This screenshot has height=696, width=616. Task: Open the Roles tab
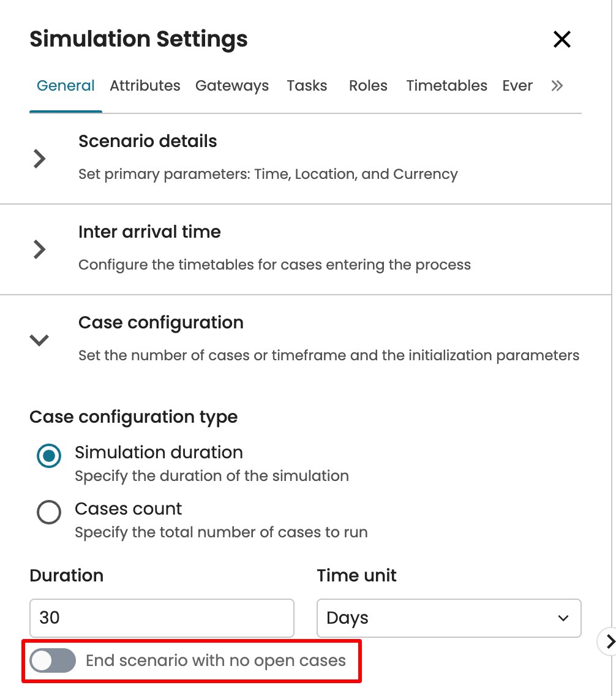[368, 86]
